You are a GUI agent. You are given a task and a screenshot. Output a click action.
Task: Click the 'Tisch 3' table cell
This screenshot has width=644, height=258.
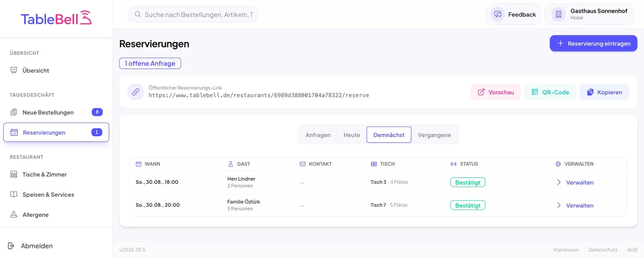(x=378, y=182)
